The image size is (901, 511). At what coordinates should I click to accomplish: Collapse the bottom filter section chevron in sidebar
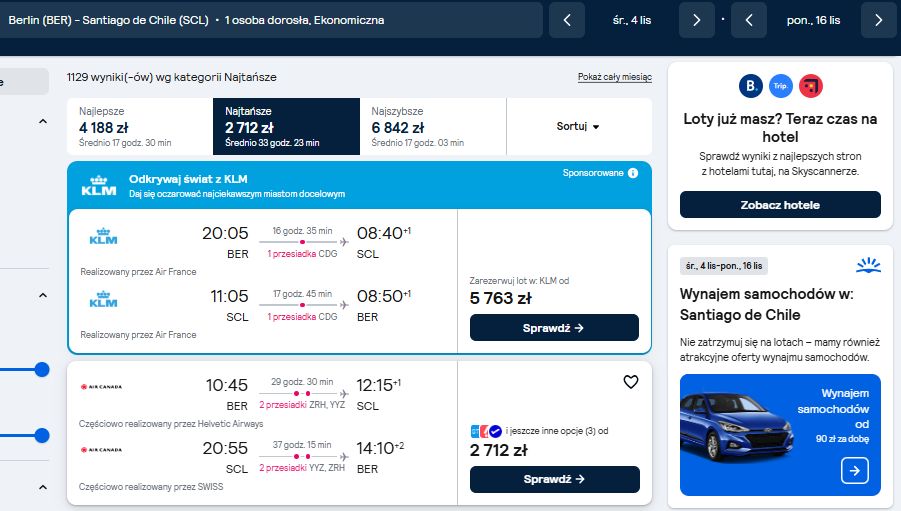(43, 487)
